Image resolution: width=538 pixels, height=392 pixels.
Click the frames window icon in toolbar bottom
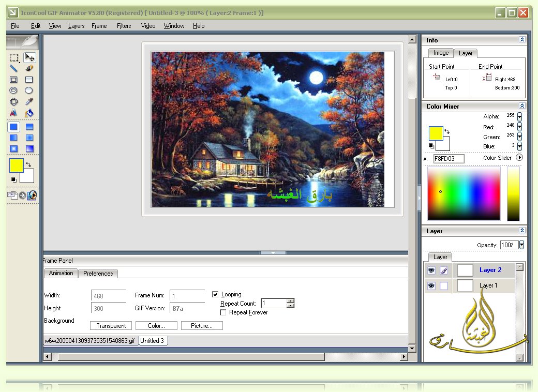12,195
